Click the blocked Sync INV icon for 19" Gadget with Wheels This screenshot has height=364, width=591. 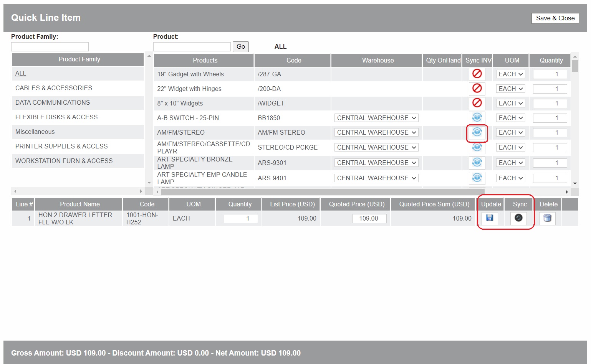click(477, 74)
